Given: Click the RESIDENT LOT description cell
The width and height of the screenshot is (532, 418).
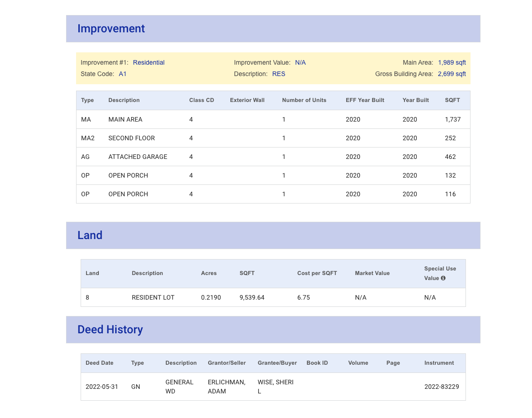Looking at the screenshot, I should [153, 297].
